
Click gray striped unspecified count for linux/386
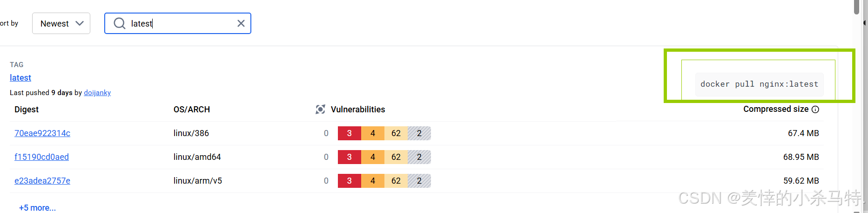click(419, 133)
